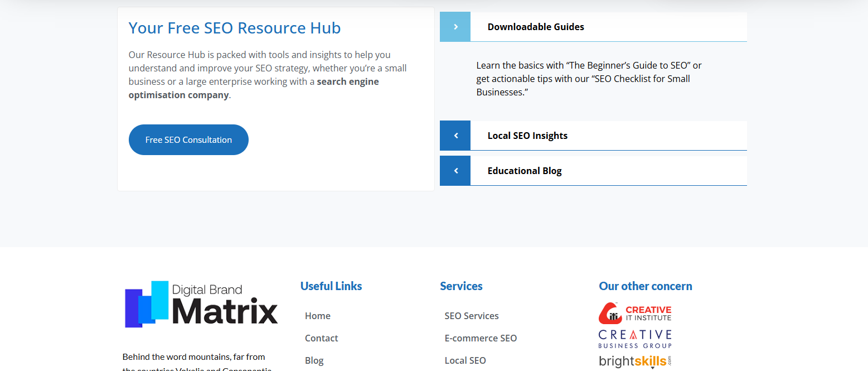868x371 pixels.
Task: Click the Free SEO Consultation button
Action: click(x=188, y=139)
